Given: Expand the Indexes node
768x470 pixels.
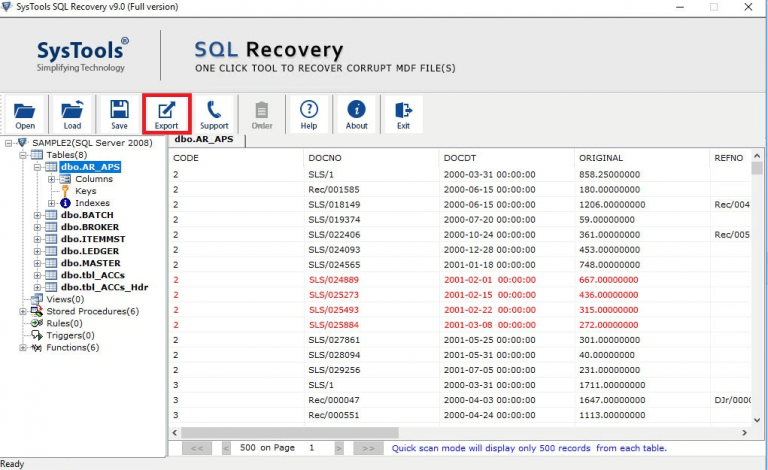Looking at the screenshot, I should tap(51, 203).
